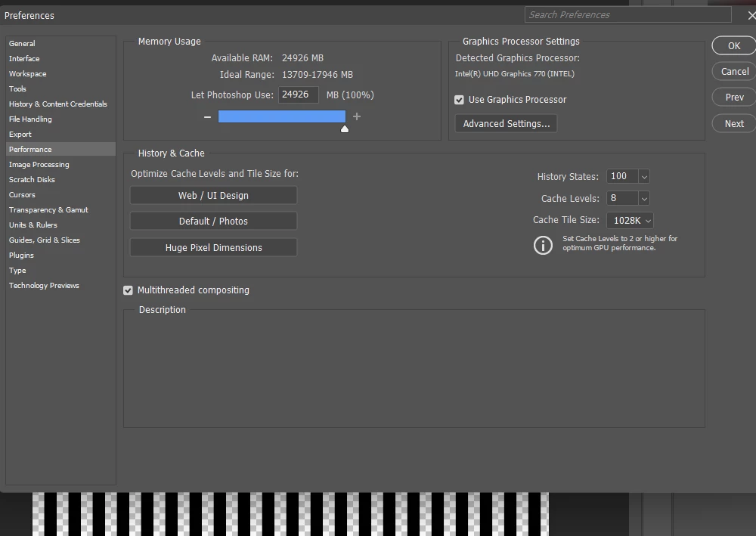The image size is (756, 536).
Task: Click the Default / Photos button
Action: [214, 221]
